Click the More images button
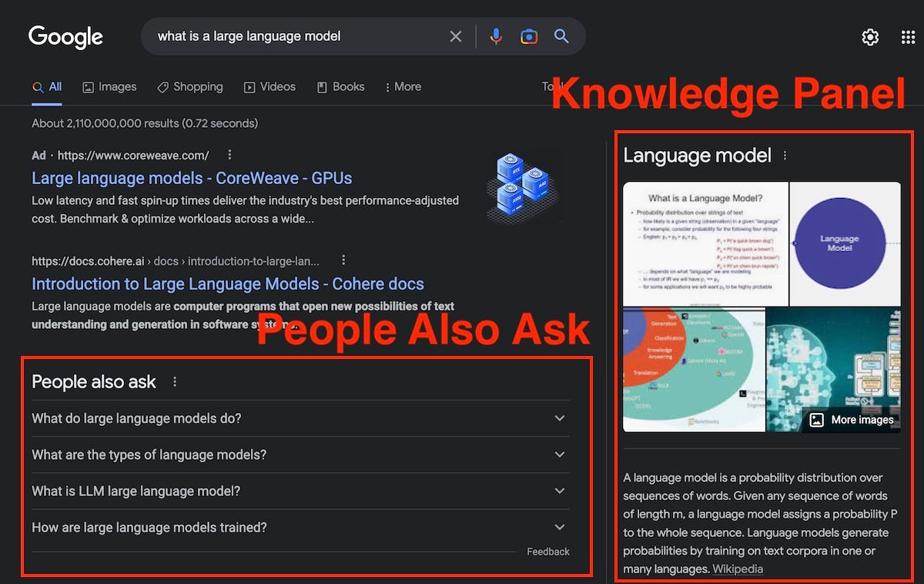The height and width of the screenshot is (584, 924). tap(852, 420)
